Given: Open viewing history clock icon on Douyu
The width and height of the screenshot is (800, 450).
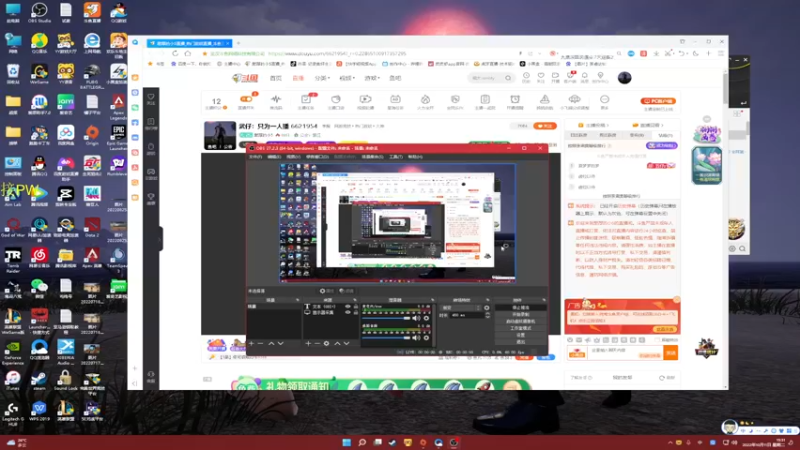Looking at the screenshot, I should (x=526, y=77).
